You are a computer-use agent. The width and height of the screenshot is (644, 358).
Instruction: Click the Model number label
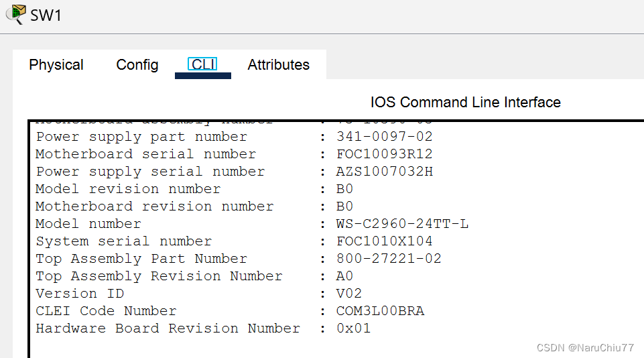tap(88, 224)
